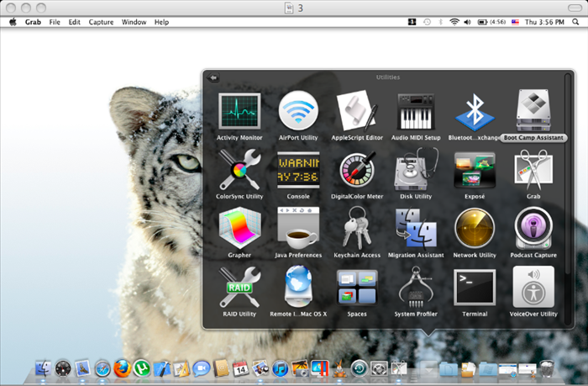
Task: Open System Preferences from the Dock
Action: 379,368
